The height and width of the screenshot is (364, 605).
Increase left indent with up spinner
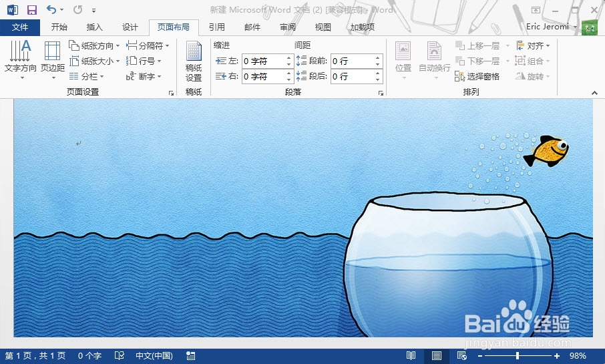(288, 58)
